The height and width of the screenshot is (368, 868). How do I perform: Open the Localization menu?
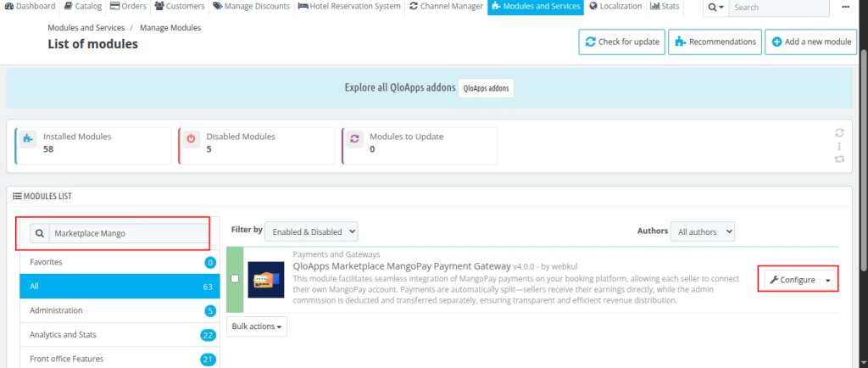tap(615, 6)
